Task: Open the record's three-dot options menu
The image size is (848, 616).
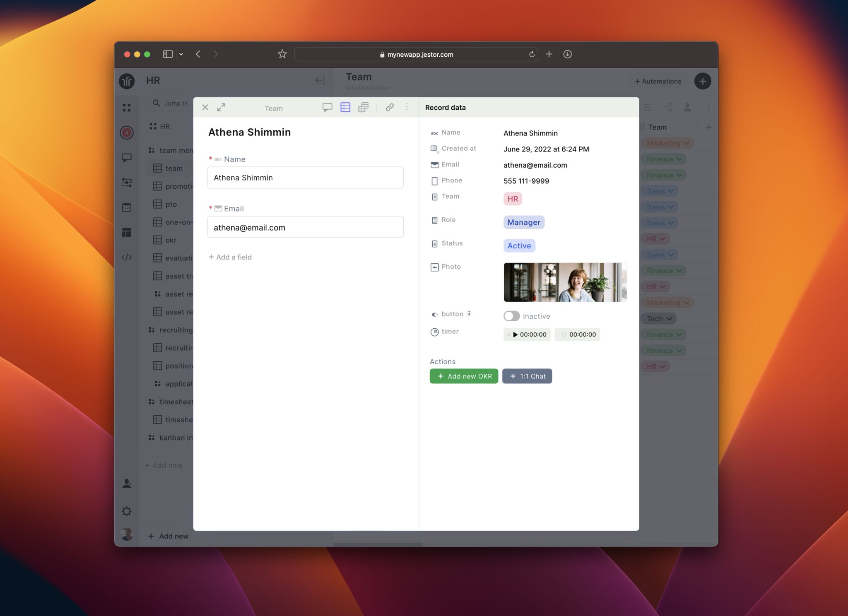Action: [x=407, y=107]
